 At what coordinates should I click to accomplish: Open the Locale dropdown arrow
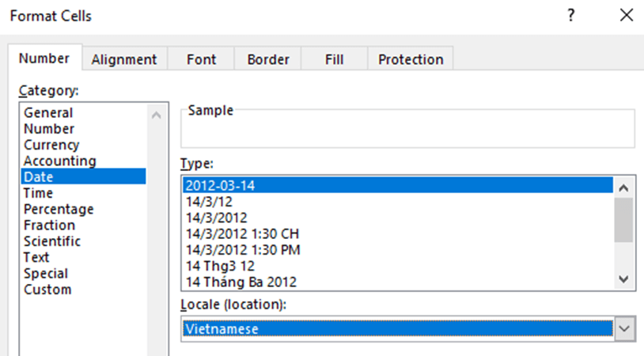click(625, 328)
